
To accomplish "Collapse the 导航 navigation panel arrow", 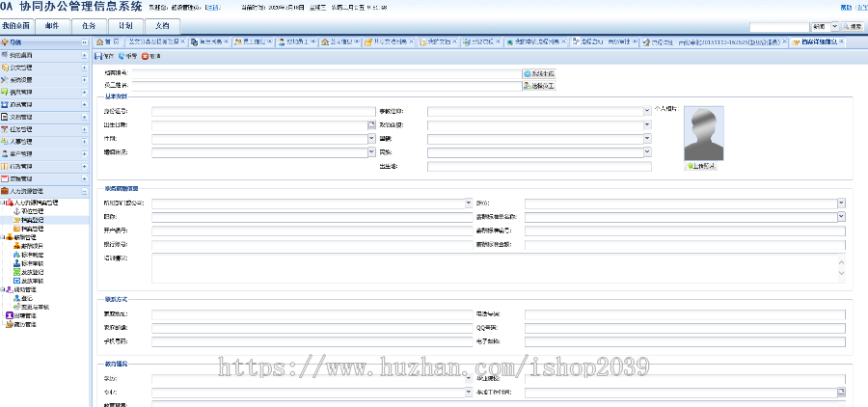I will [84, 42].
